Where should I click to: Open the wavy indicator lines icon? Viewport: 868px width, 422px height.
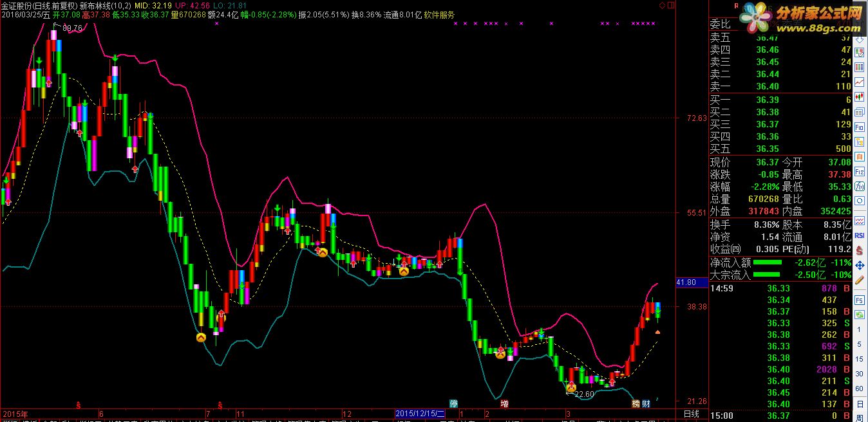(x=859, y=221)
